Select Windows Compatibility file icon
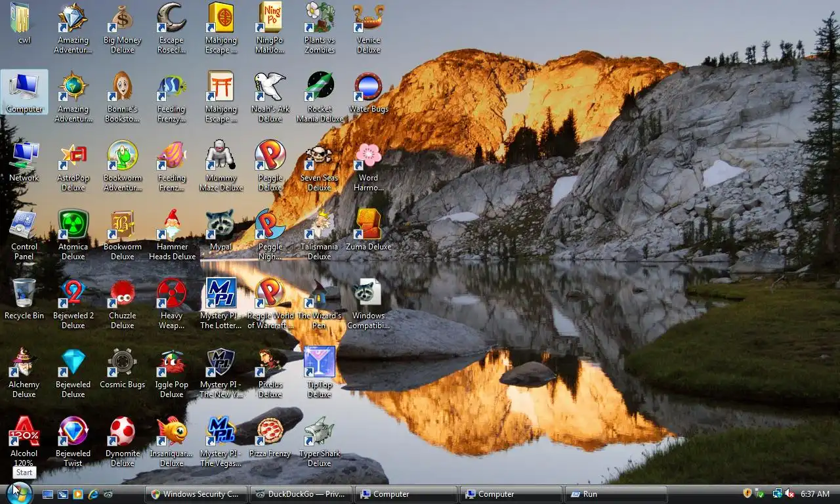 click(369, 304)
